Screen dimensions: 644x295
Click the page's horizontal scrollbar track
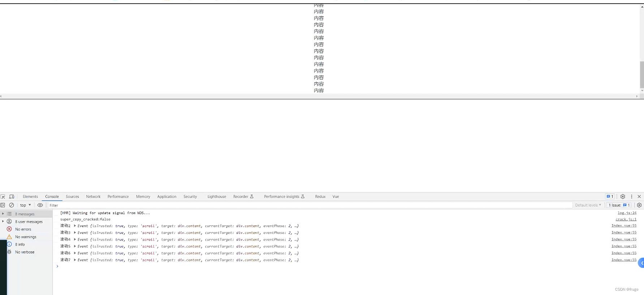coord(319,96)
